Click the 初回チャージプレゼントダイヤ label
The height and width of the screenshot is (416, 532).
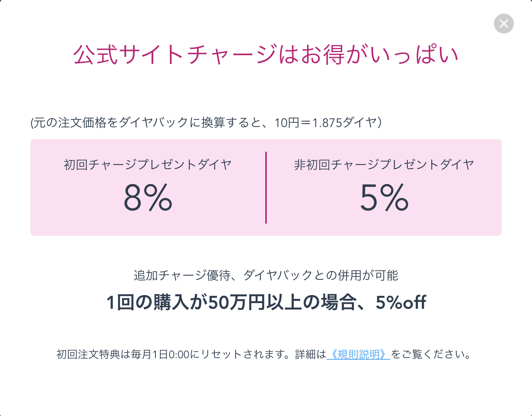pos(148,165)
